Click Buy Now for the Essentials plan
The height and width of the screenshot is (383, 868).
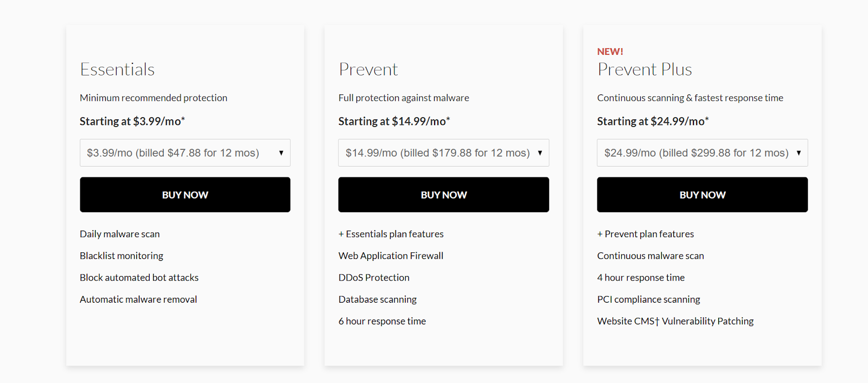pyautogui.click(x=185, y=195)
